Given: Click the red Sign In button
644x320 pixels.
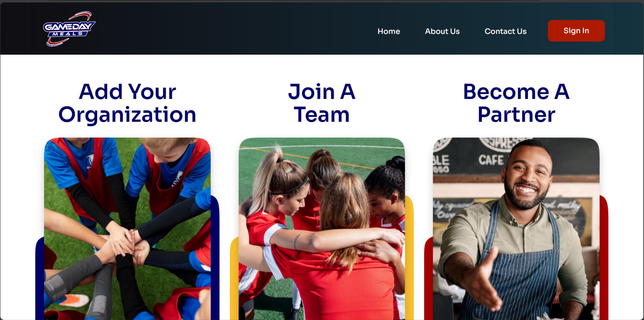Looking at the screenshot, I should point(576,31).
